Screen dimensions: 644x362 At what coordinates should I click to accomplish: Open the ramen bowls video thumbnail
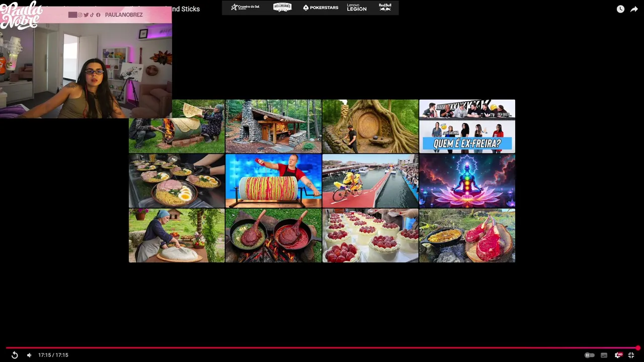(177, 181)
